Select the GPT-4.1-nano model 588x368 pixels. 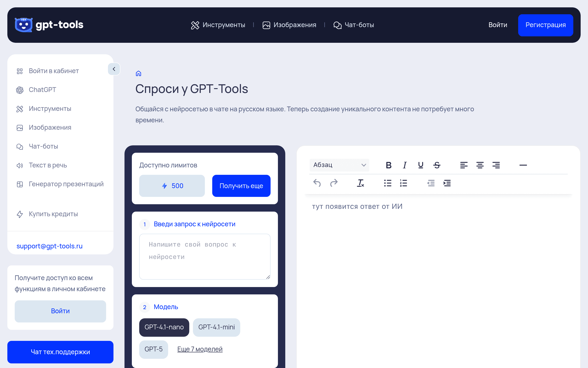[164, 327]
